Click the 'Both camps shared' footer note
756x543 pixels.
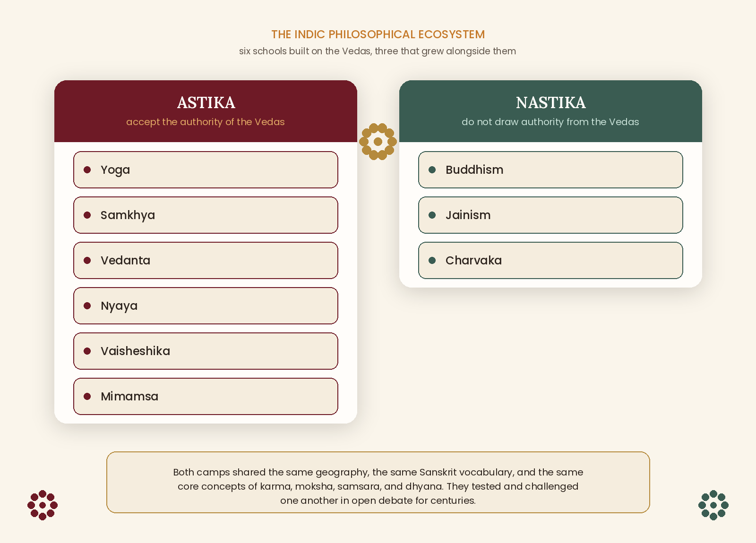click(x=378, y=482)
